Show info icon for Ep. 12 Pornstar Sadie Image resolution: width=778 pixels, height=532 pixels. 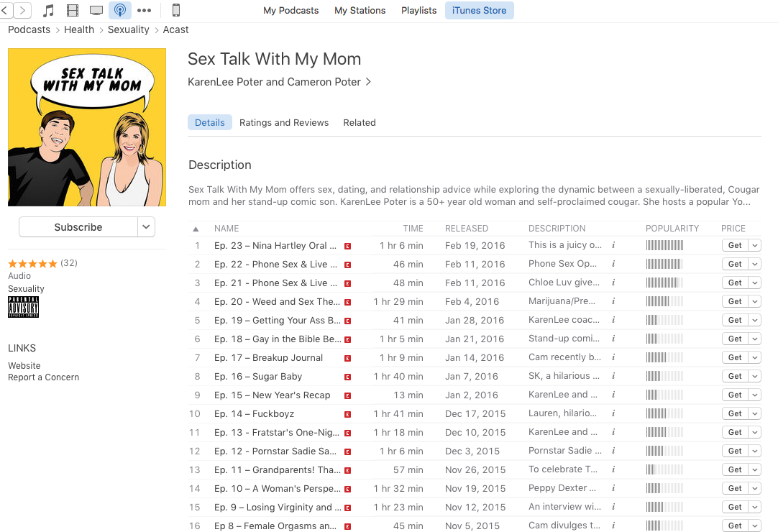coord(613,451)
